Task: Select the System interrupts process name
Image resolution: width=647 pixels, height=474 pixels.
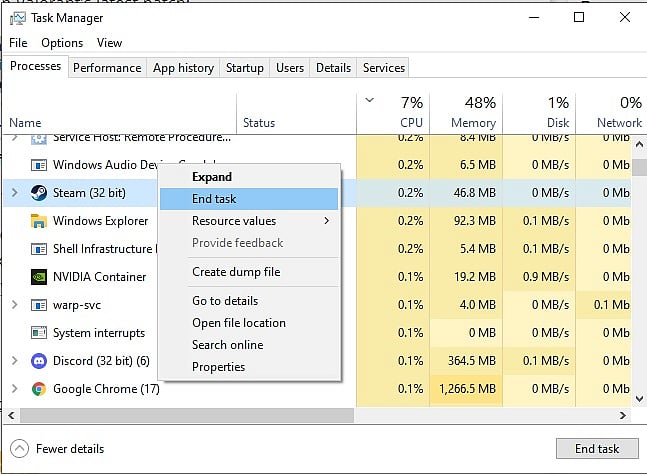Action: pos(99,333)
